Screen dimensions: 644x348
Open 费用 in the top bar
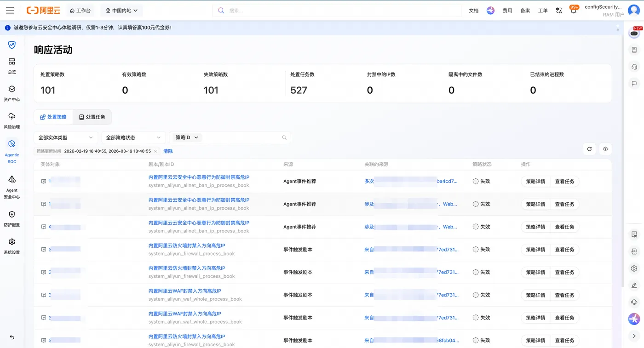point(507,11)
